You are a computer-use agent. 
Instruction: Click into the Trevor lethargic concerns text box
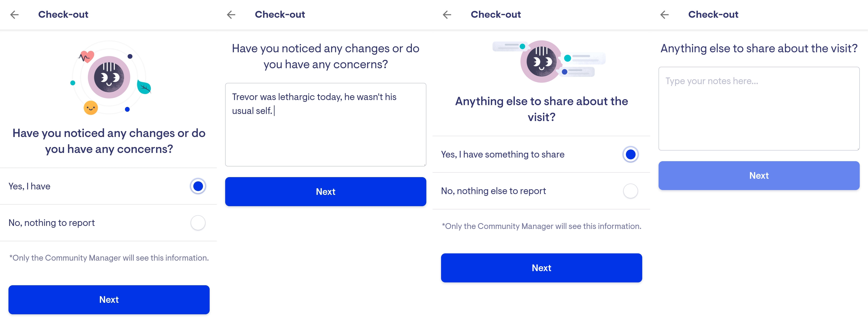pos(326,124)
